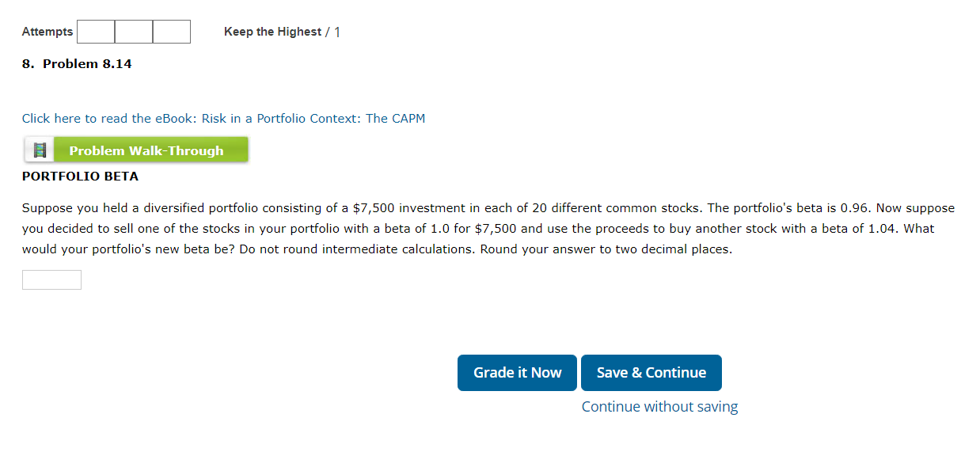Select the first Attempts box
This screenshot has height=471, width=980.
coord(95,32)
